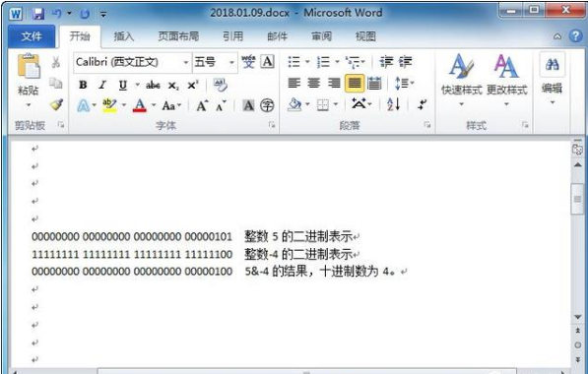Switch to the 引用 (References) tab
Screen dimensions: 588x374
point(232,36)
